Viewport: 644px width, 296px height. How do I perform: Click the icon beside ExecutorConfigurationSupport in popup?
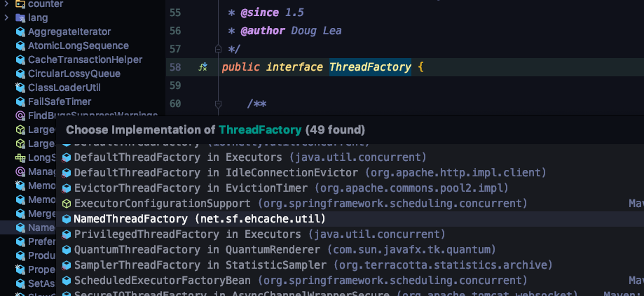[x=67, y=204]
